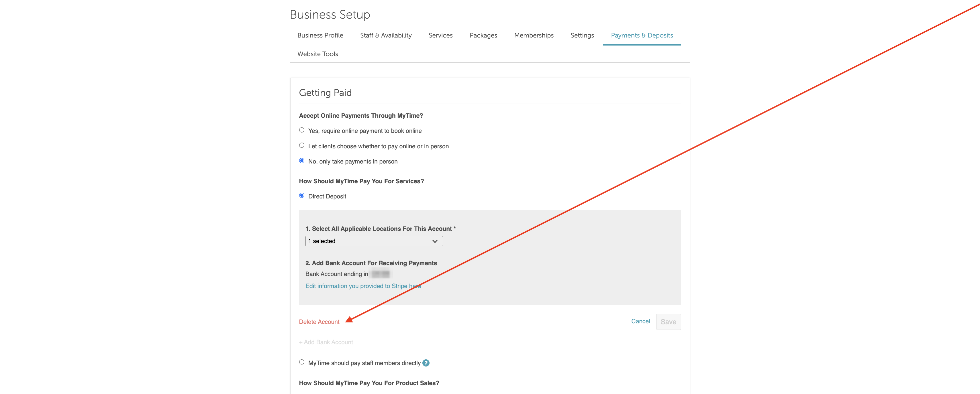Click the locations dropdown chevron arrow
Image resolution: width=980 pixels, height=394 pixels.
[x=435, y=241]
